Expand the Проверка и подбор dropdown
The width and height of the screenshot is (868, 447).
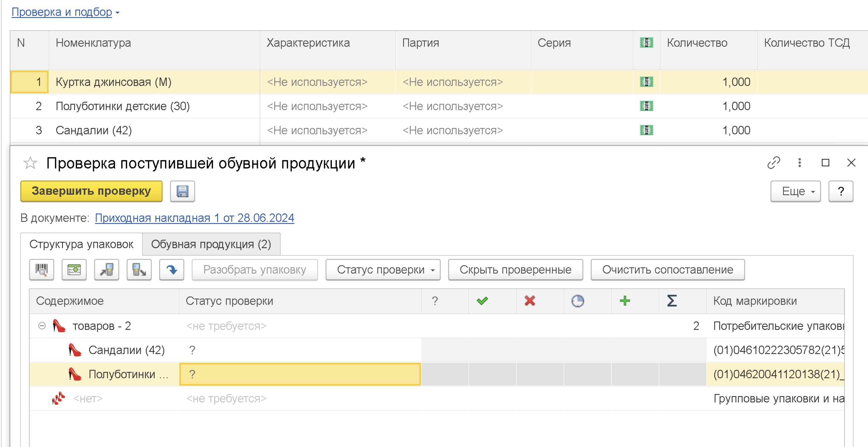point(65,12)
